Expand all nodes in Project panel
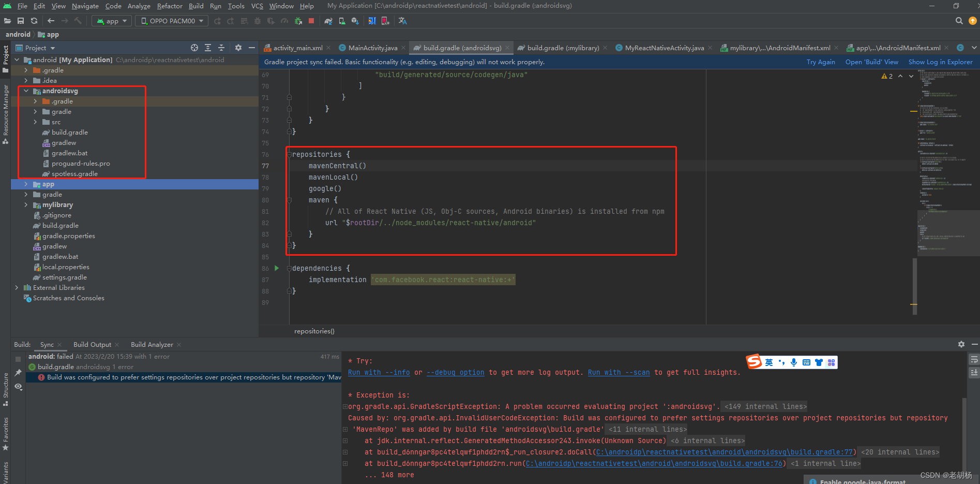 (208, 48)
